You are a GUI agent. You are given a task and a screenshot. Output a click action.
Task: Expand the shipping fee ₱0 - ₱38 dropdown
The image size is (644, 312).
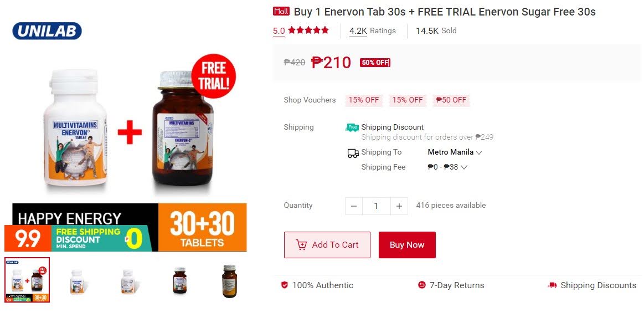tap(447, 167)
